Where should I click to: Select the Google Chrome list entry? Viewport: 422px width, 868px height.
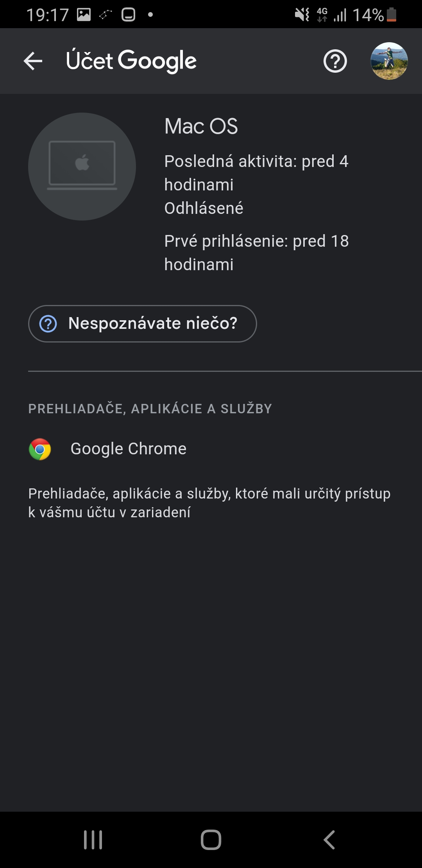coord(128,449)
